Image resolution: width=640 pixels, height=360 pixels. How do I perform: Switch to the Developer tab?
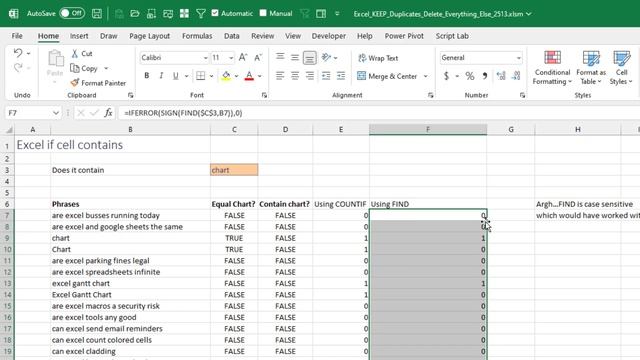click(x=329, y=36)
